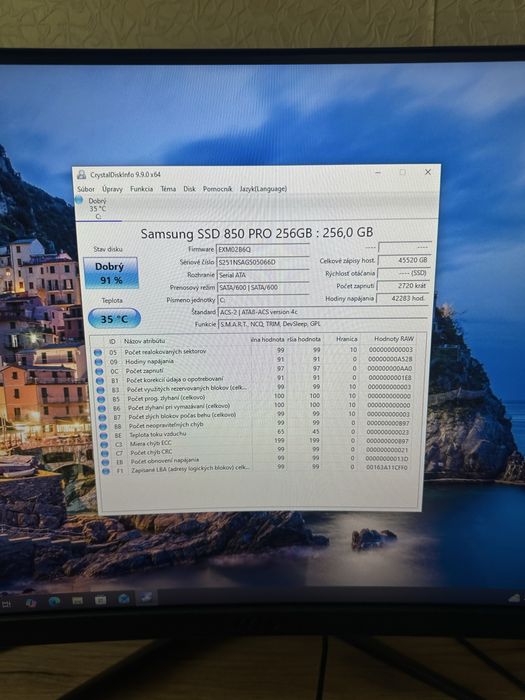Click status icon of row 0C Počet zapnutí

coord(99,371)
